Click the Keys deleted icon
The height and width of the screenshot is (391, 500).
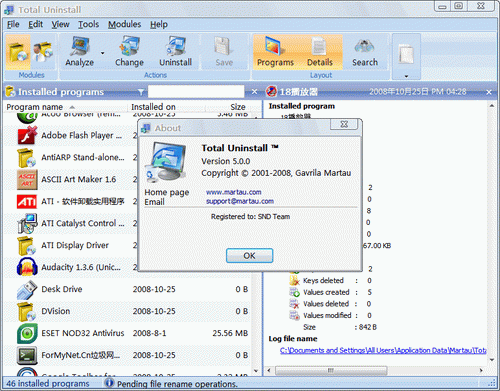click(294, 281)
